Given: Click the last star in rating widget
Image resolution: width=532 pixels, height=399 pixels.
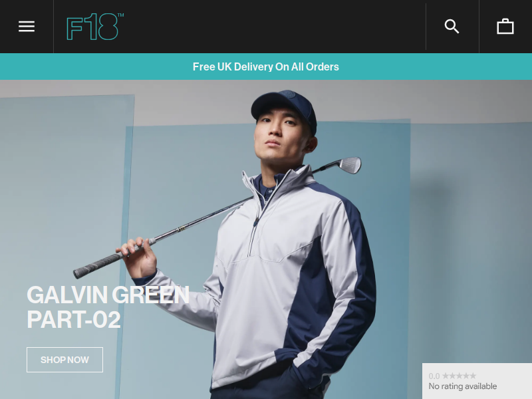Looking at the screenshot, I should 472,376.
